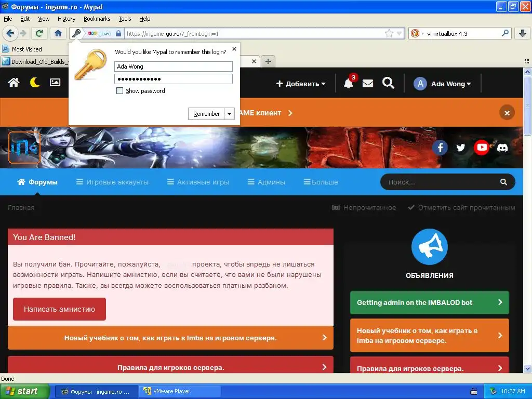Reload the current page

39,33
